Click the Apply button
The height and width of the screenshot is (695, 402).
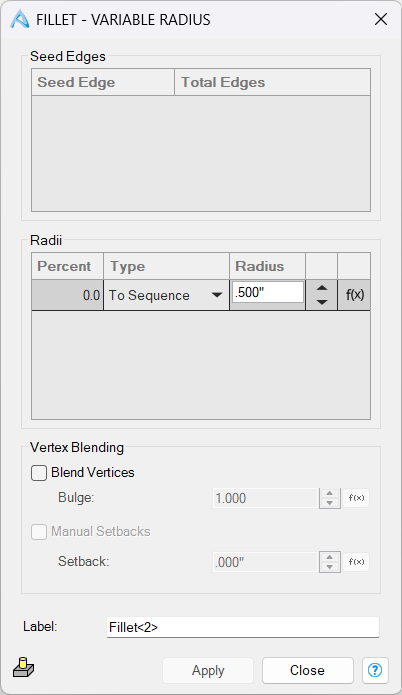coord(208,670)
